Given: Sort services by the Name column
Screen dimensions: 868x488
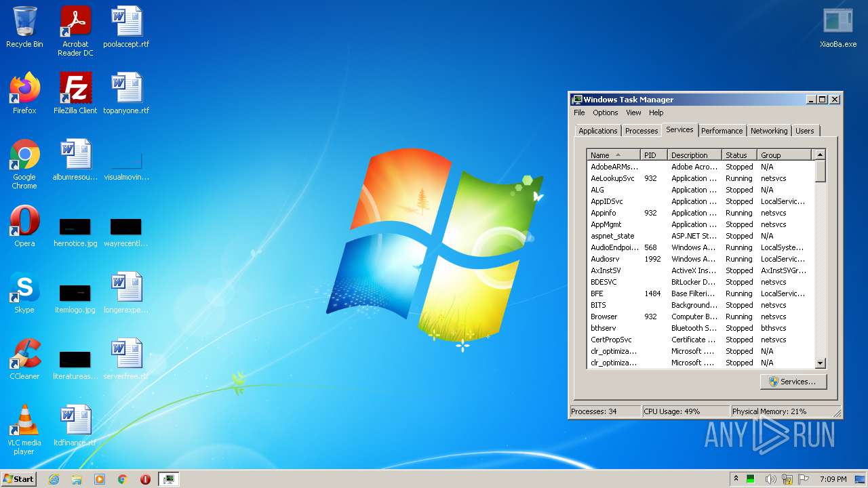Looking at the screenshot, I should [x=614, y=155].
